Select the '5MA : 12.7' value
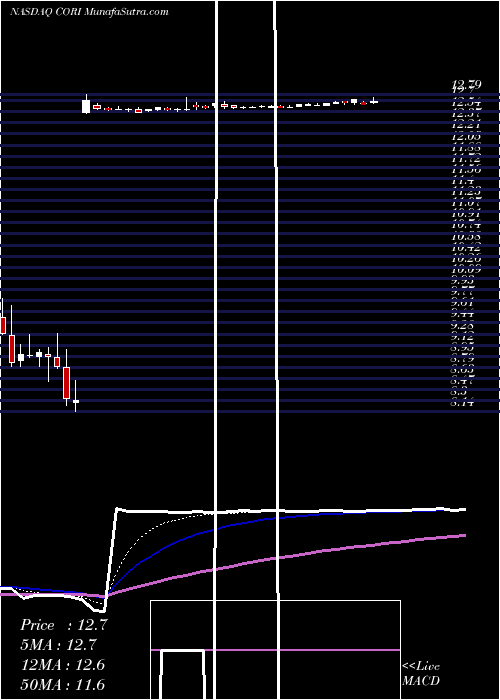The image size is (500, 700). point(58,645)
